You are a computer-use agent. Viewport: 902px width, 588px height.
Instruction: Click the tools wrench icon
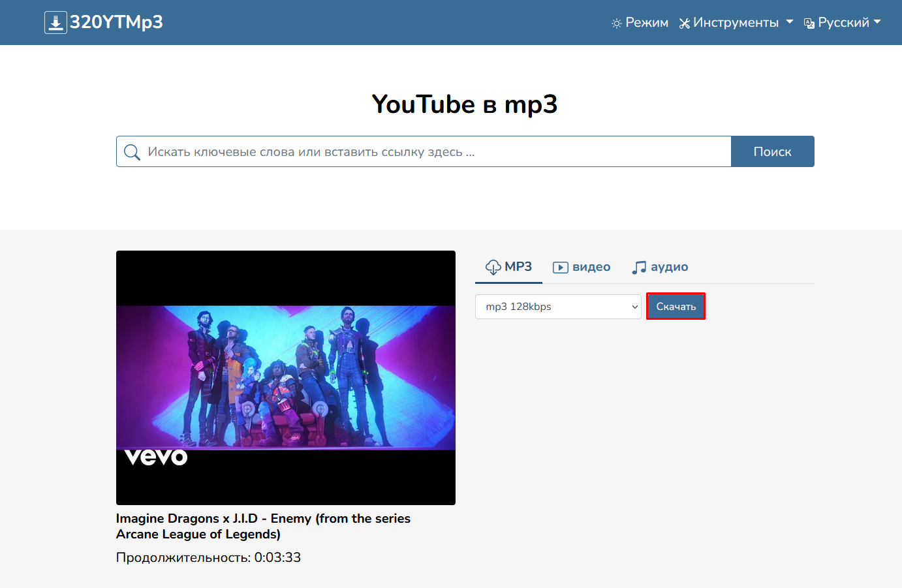pos(684,23)
